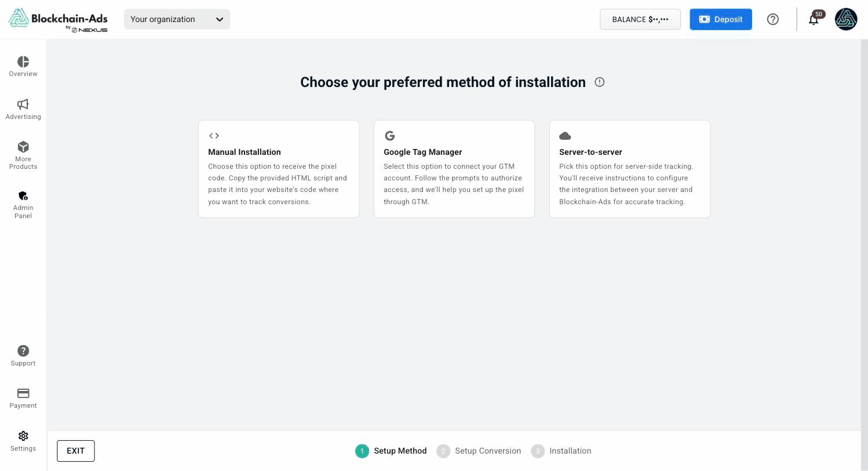Click the Blockchain-Ads logo

(x=58, y=20)
